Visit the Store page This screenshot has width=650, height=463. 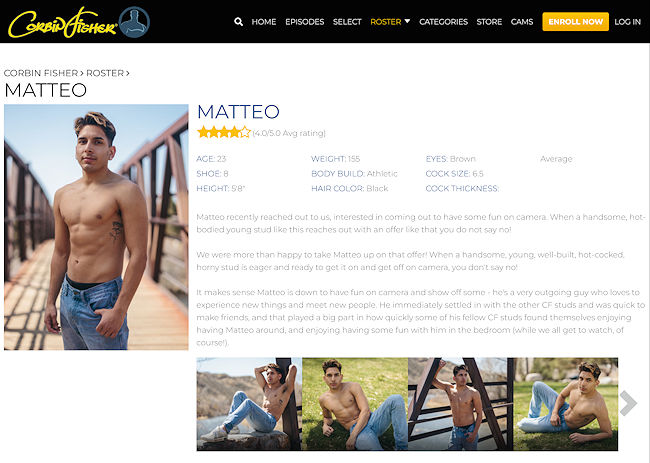coord(489,22)
